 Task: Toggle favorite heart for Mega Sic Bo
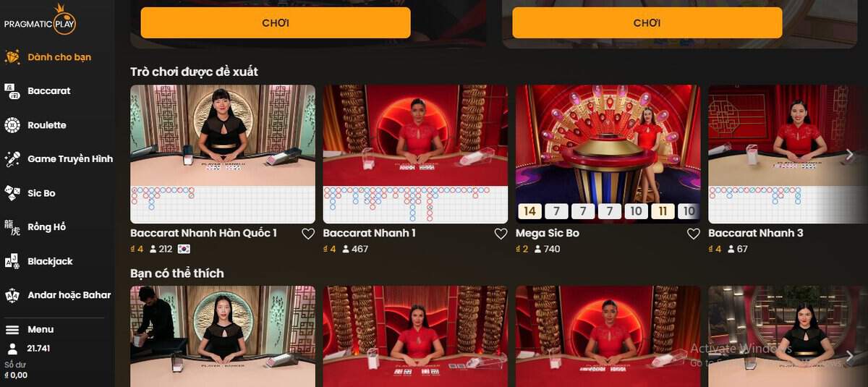point(693,234)
